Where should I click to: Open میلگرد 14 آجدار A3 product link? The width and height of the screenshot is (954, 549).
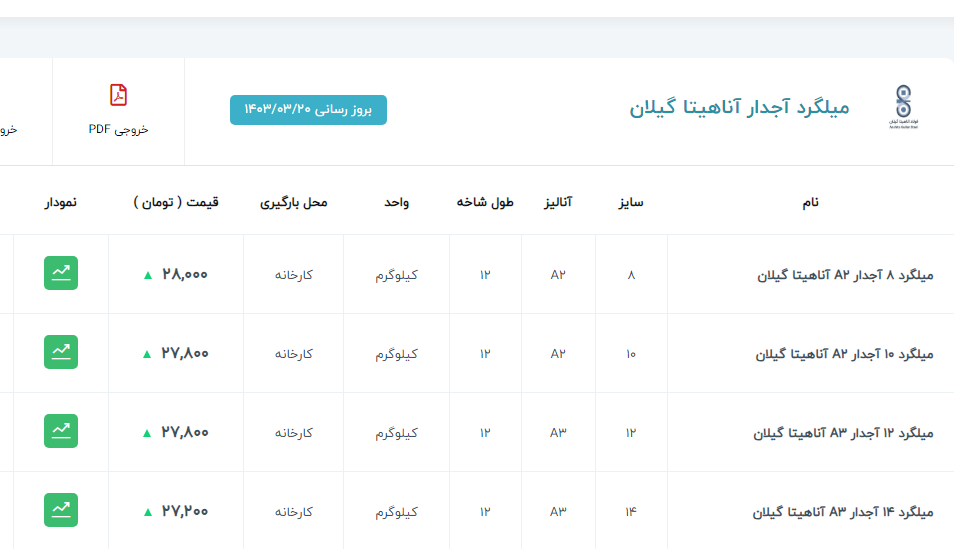pyautogui.click(x=843, y=512)
